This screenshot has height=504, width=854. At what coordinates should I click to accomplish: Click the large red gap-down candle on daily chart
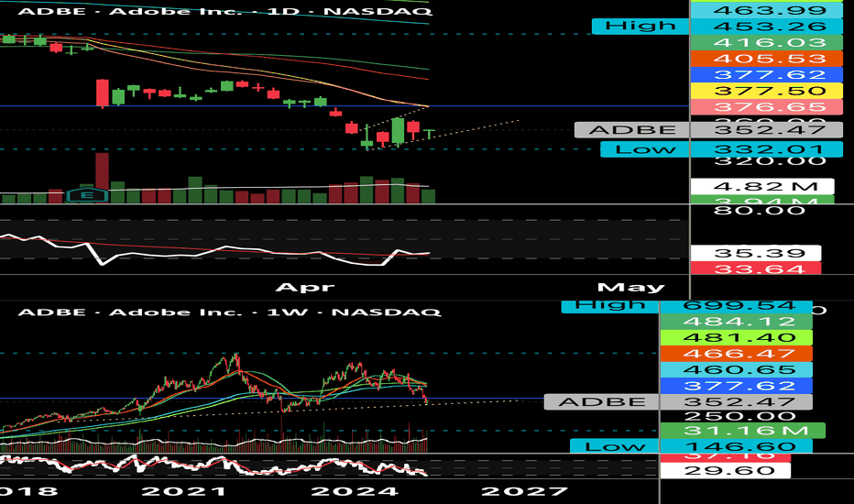point(103,93)
